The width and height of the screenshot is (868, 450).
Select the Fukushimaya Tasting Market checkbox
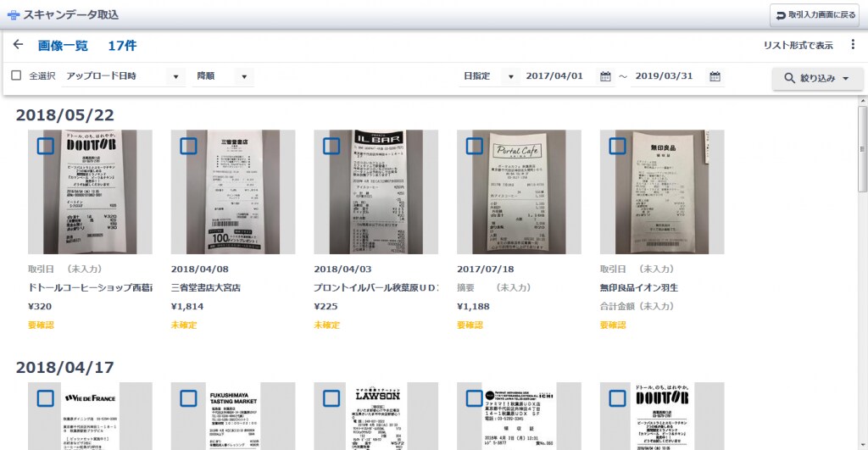[188, 398]
